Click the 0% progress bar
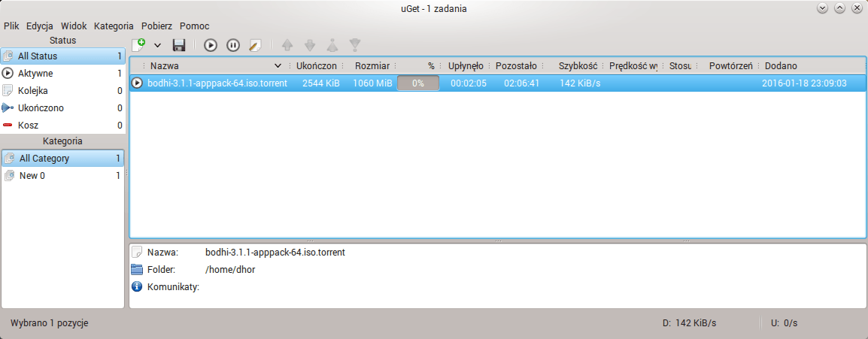Image resolution: width=868 pixels, height=339 pixels. (418, 83)
